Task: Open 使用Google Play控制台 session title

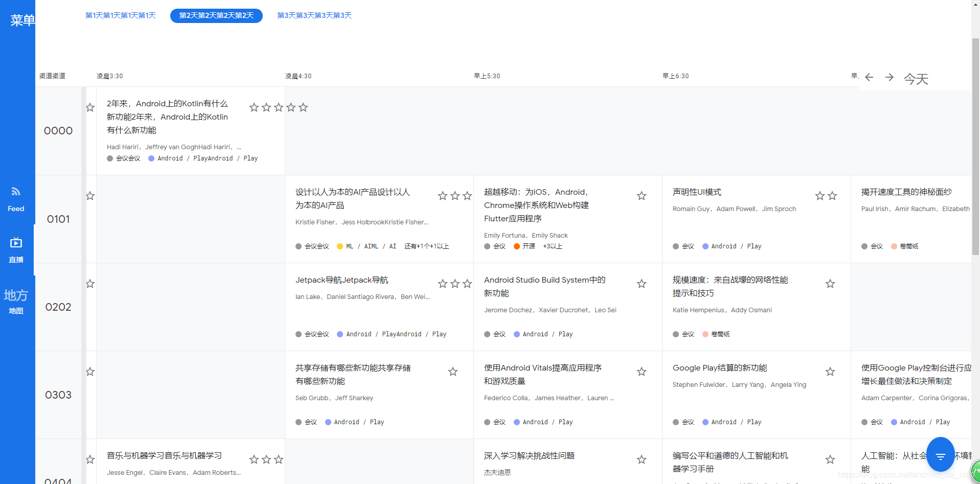Action: point(916,374)
